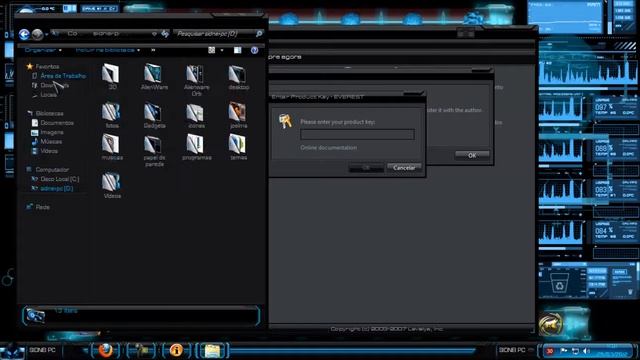Expand the toolbar overflow chevron
Screen dimensions: 640x360
pyautogui.click(x=153, y=50)
